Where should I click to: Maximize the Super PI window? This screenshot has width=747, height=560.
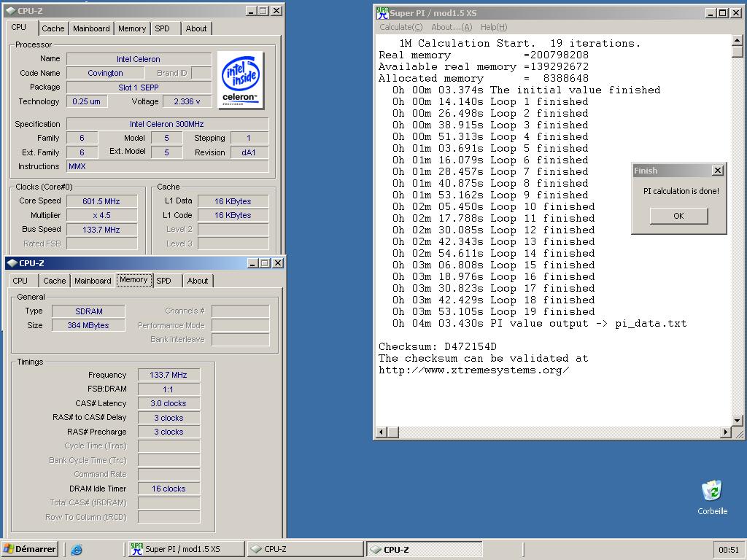coord(722,13)
